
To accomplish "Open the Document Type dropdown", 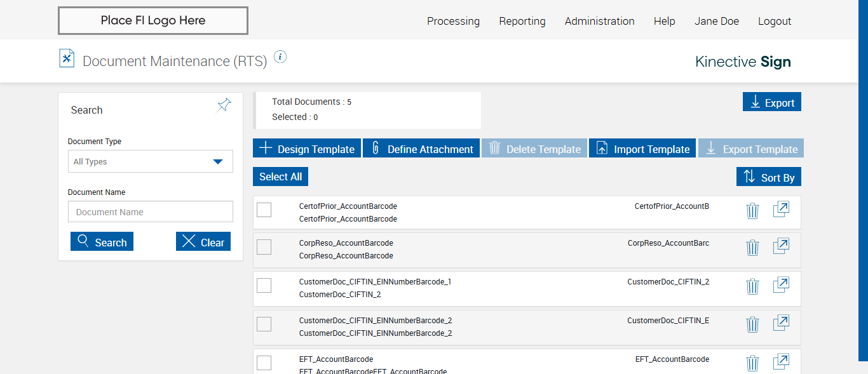I will pyautogui.click(x=151, y=161).
